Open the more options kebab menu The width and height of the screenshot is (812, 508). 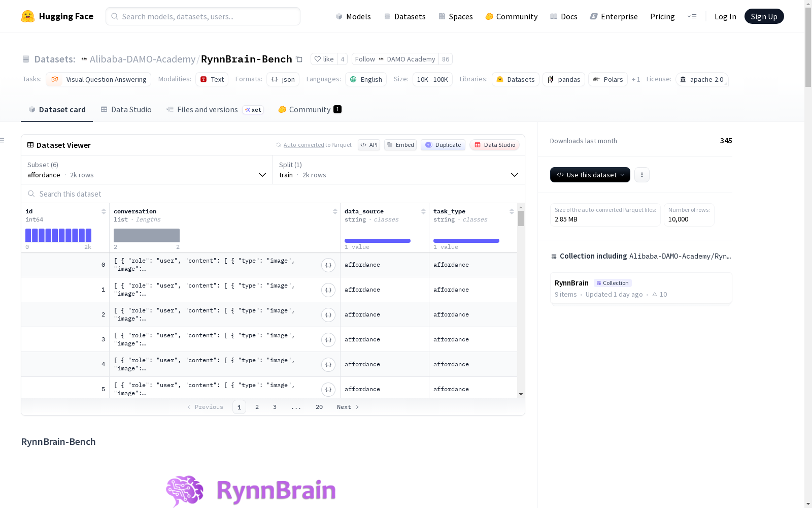tap(642, 175)
